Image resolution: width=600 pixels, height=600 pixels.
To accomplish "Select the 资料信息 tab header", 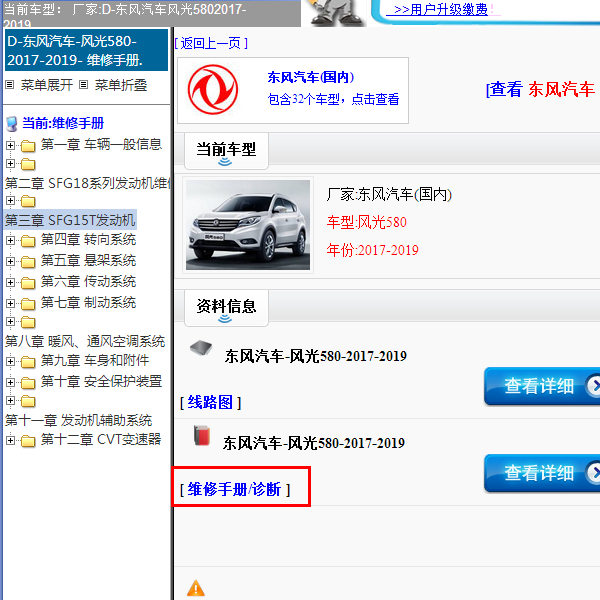I will 226,308.
